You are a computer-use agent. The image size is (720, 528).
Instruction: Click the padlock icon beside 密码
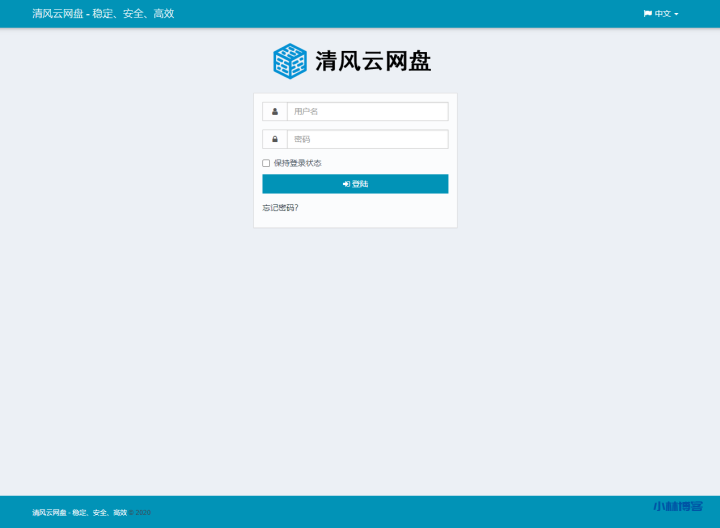coord(275,139)
